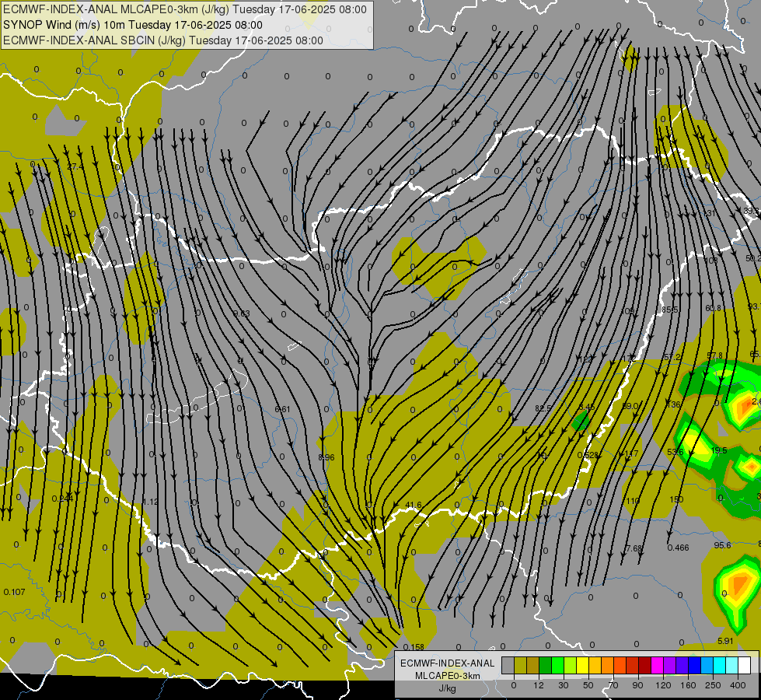Click the map value 131
Image resolution: width=761 pixels, height=700 pixels.
click(x=709, y=213)
